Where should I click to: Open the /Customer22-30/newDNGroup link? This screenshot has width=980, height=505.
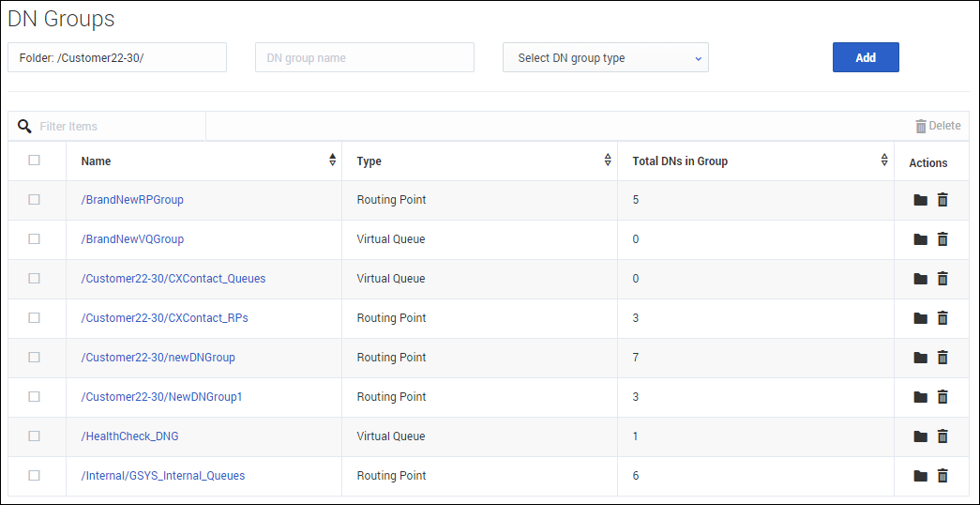[158, 358]
